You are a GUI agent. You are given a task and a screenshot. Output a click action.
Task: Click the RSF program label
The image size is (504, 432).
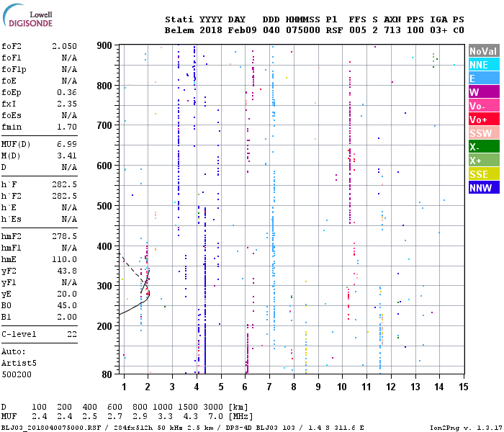[334, 30]
